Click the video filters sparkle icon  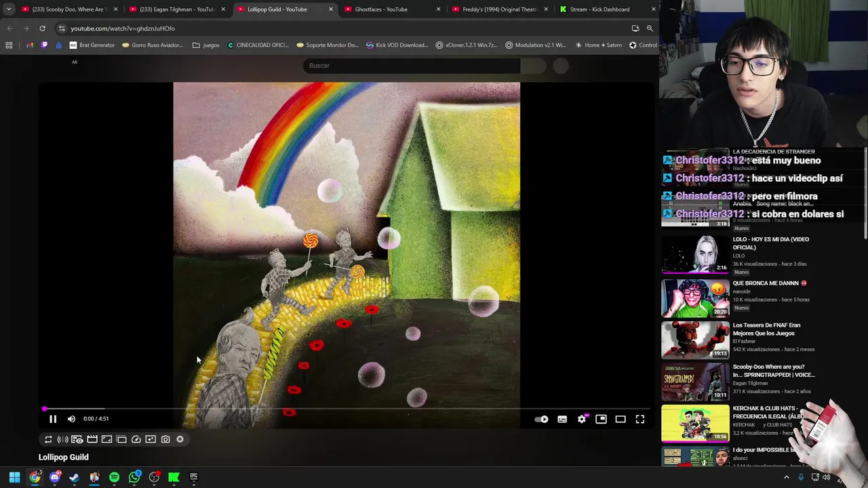click(x=151, y=439)
